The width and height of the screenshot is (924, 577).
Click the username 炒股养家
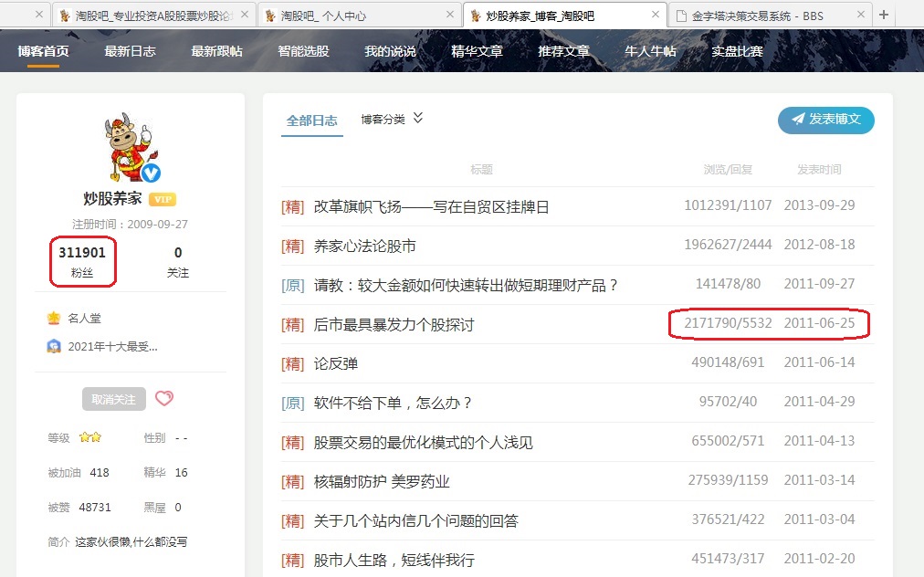pos(112,199)
